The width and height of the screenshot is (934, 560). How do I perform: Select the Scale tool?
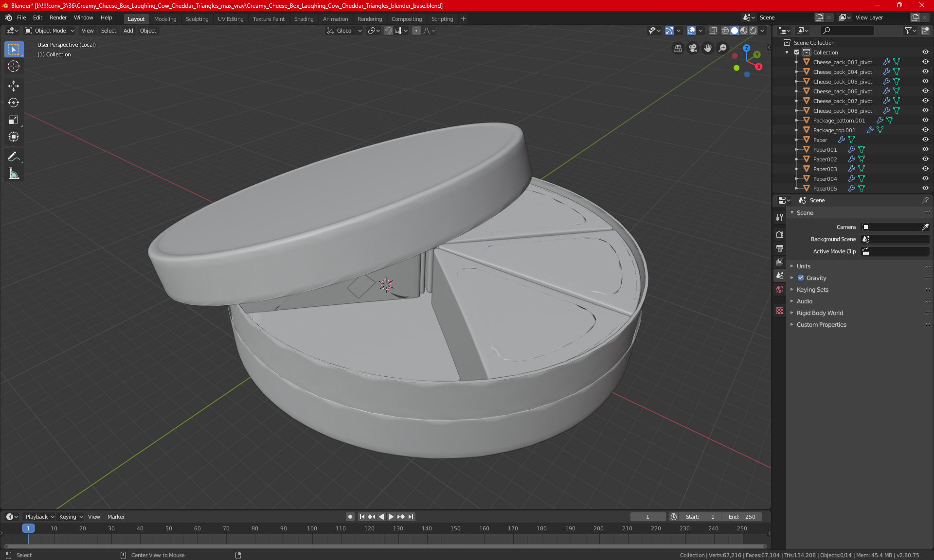(14, 120)
